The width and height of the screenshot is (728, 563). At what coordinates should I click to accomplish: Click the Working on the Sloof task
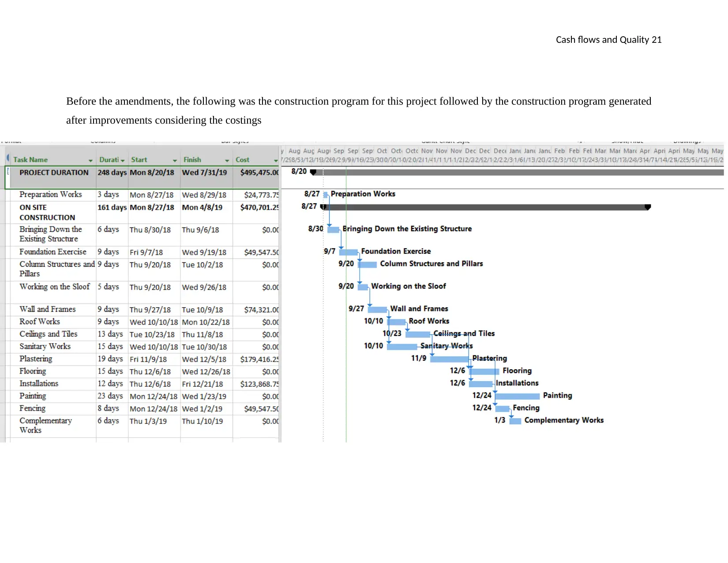coord(54,287)
